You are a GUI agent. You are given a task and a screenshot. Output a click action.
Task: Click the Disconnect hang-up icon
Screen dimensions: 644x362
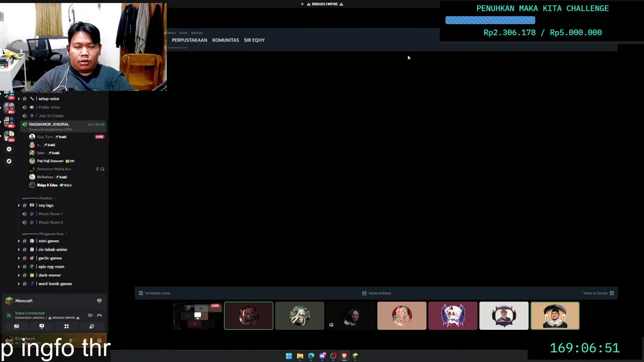click(x=99, y=315)
